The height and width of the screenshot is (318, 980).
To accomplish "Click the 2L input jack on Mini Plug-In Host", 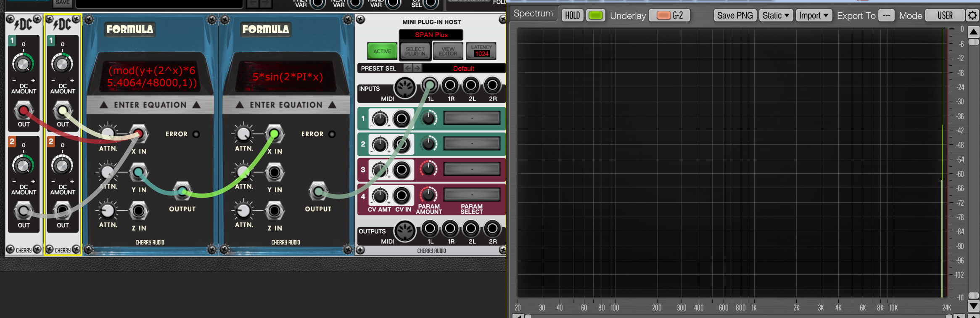I will point(471,86).
